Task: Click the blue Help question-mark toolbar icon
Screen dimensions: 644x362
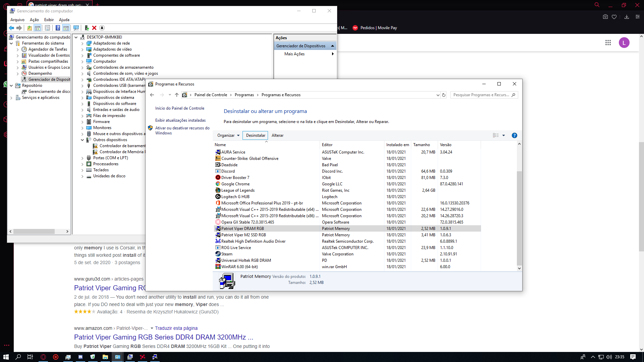Action: 58,28
